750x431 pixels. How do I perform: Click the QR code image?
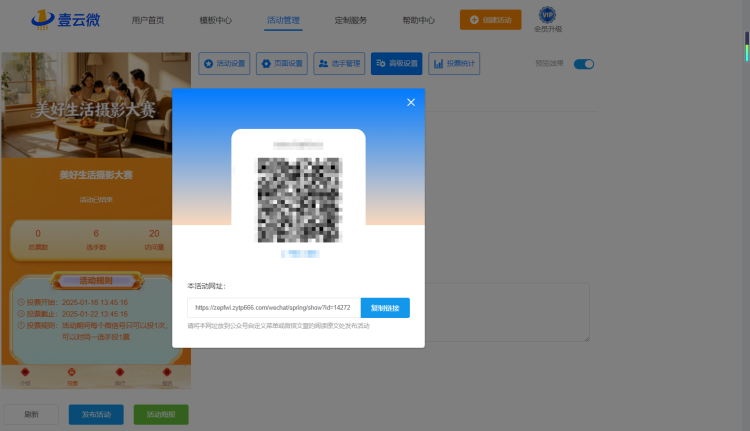pos(299,200)
